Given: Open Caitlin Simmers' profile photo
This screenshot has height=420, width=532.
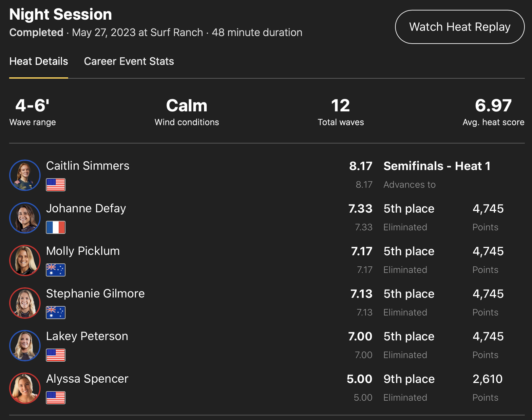Looking at the screenshot, I should tap(25, 175).
